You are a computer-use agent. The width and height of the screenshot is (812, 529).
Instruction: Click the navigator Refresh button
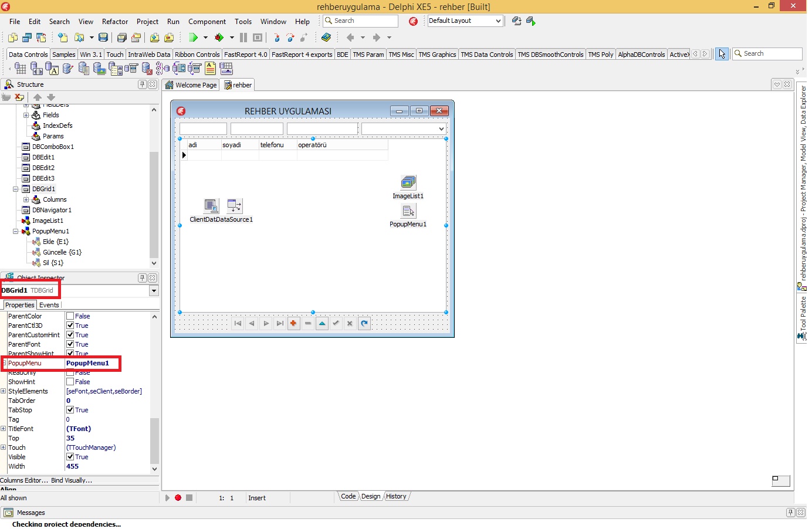click(x=364, y=323)
